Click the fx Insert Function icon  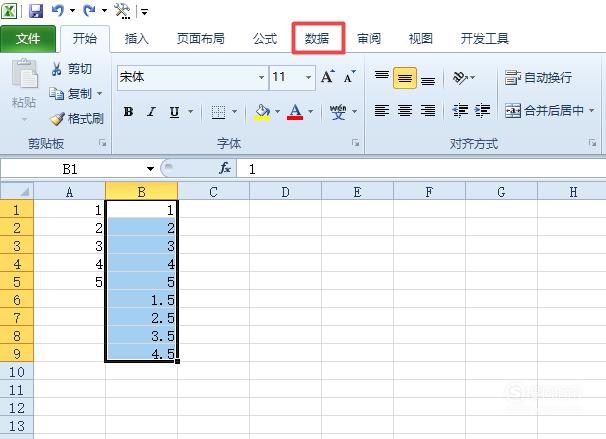tap(225, 168)
